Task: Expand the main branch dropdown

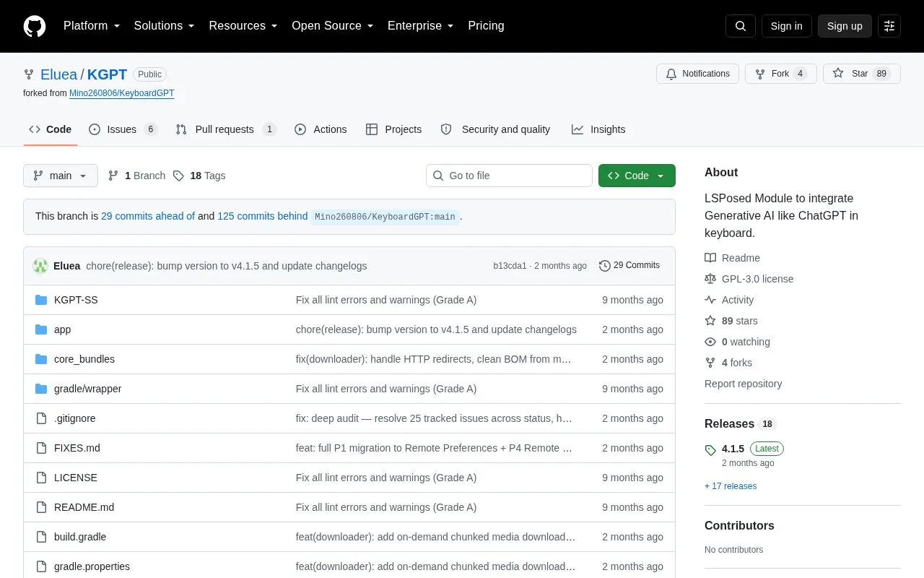Action: (61, 176)
